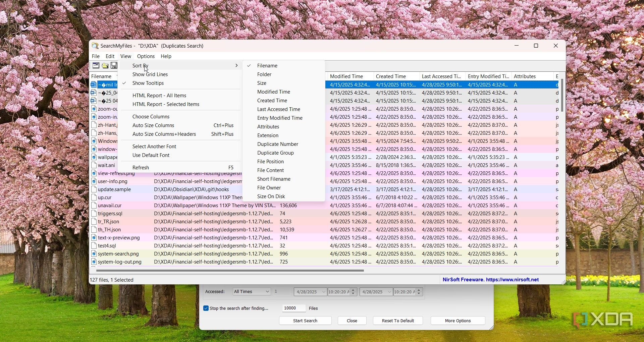The height and width of the screenshot is (342, 644).
Task: Click the Close button in search dialog
Action: coord(352,321)
